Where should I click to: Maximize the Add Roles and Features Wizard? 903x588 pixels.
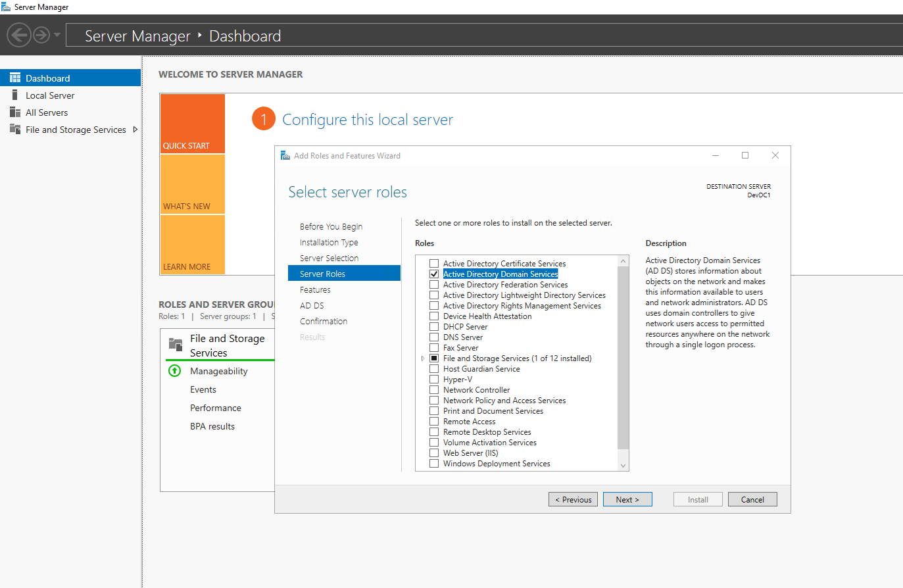pos(745,155)
